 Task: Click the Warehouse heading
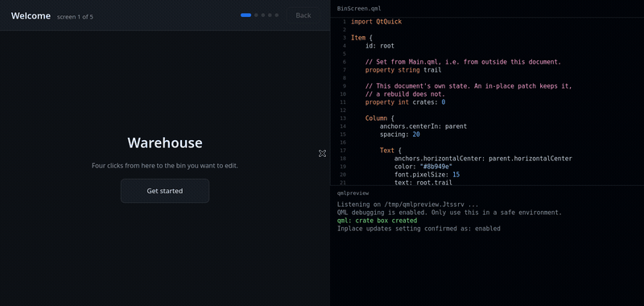click(165, 143)
